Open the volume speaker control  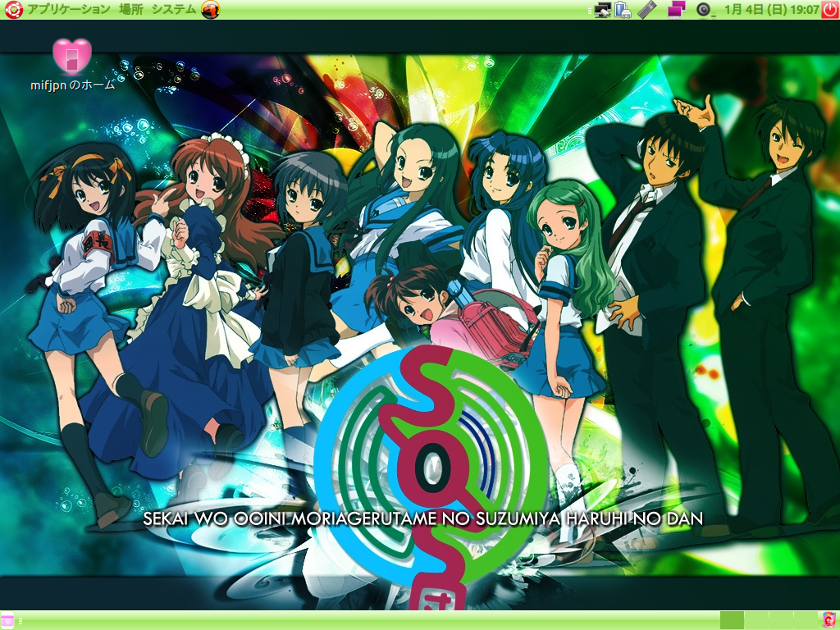pyautogui.click(x=703, y=10)
